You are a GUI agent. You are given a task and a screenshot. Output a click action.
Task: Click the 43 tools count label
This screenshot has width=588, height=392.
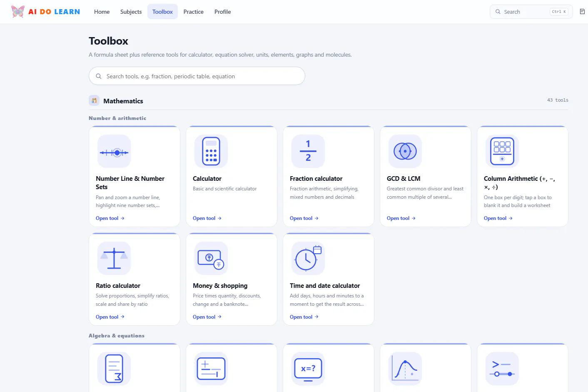point(558,100)
